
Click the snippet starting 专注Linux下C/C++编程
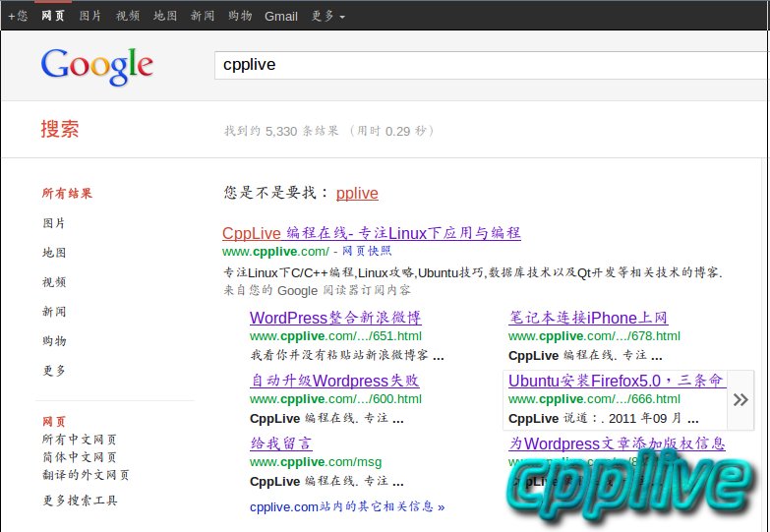[x=472, y=272]
